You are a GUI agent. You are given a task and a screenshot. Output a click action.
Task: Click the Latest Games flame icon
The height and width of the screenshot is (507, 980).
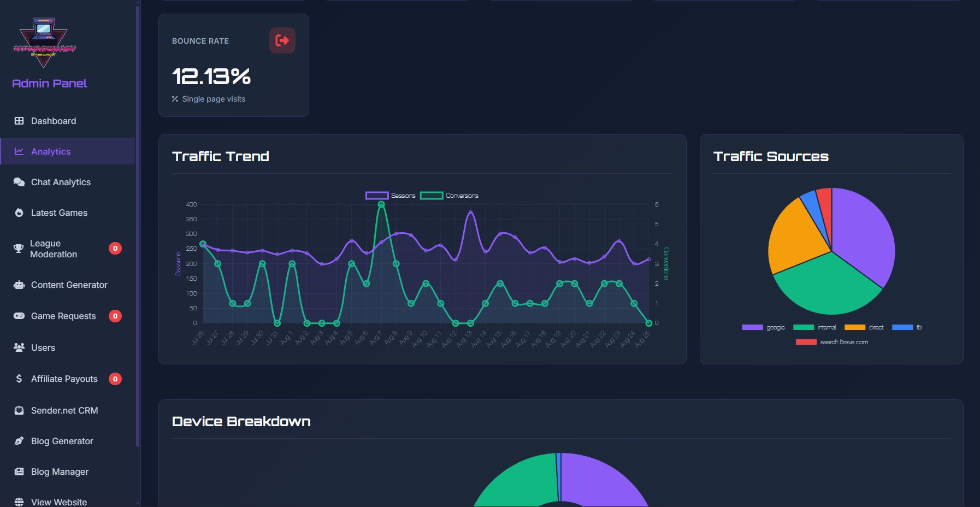tap(19, 213)
